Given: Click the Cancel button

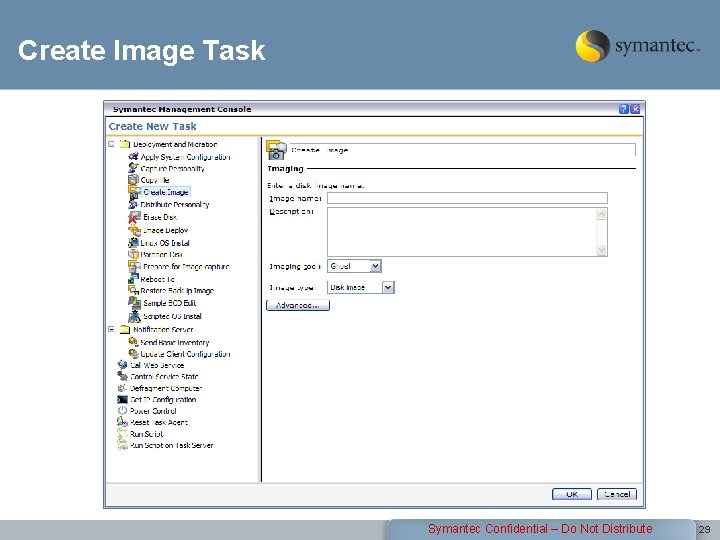Looking at the screenshot, I should [x=617, y=494].
